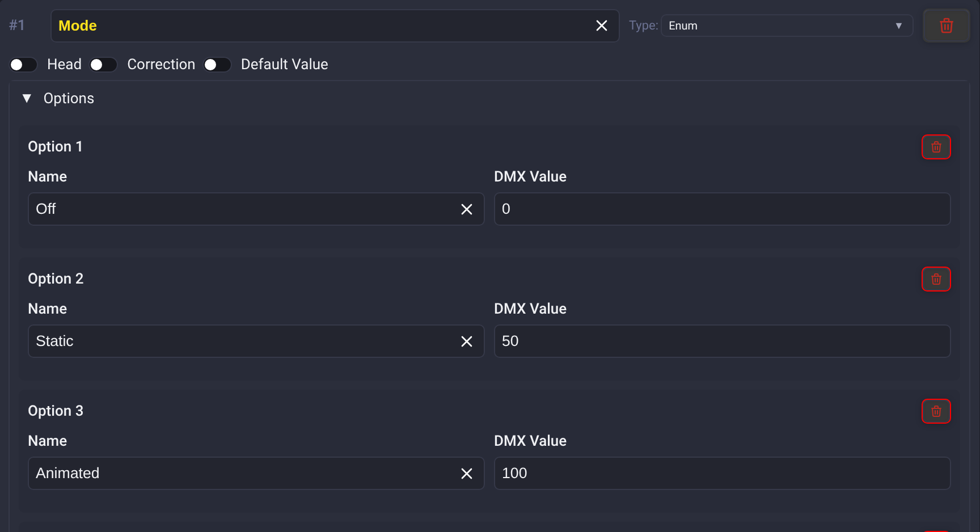Select the #1 channel number label

[17, 25]
